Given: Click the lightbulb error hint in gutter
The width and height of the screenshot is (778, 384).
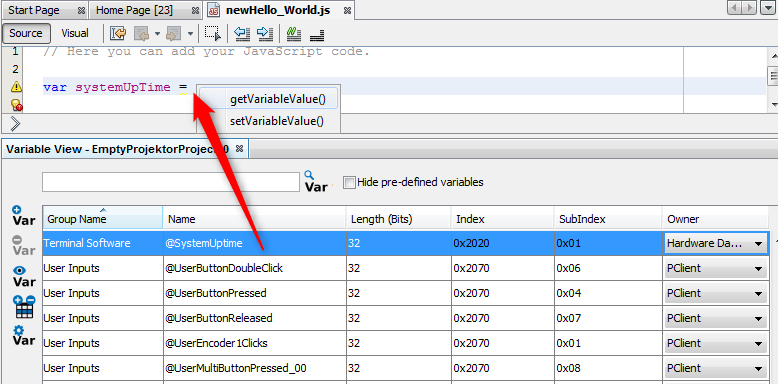Looking at the screenshot, I should [x=16, y=105].
